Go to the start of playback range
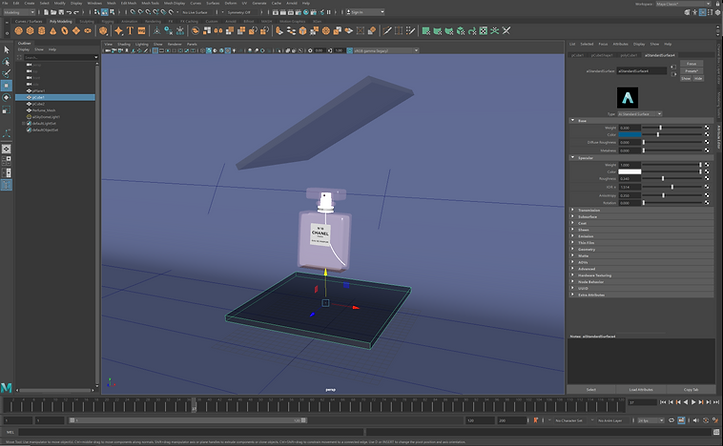Viewport: 723px width, 446px height. [663, 402]
